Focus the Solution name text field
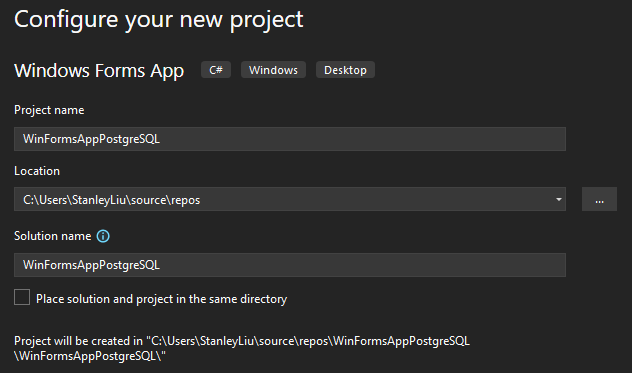This screenshot has height=373, width=632. (x=290, y=265)
